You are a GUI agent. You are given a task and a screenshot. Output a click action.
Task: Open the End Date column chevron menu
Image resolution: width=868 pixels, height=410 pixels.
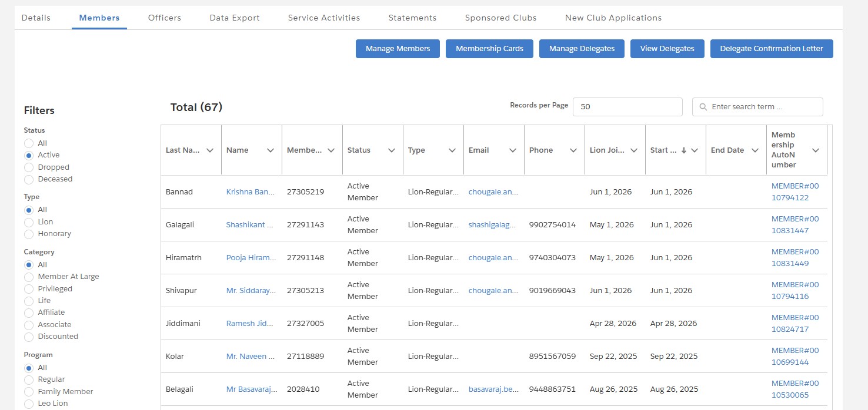pyautogui.click(x=755, y=150)
